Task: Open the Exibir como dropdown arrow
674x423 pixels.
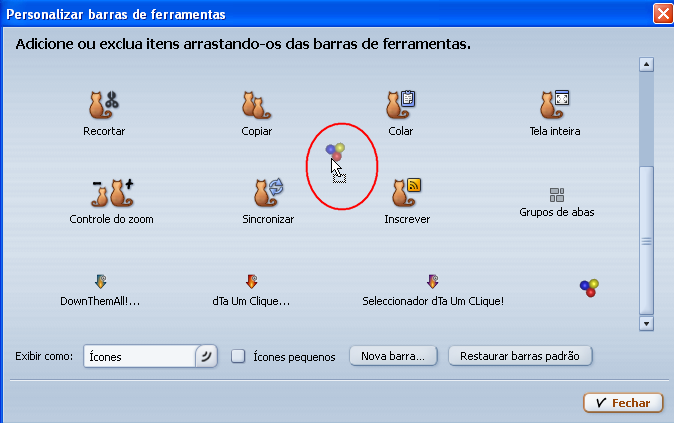Action: pos(206,356)
